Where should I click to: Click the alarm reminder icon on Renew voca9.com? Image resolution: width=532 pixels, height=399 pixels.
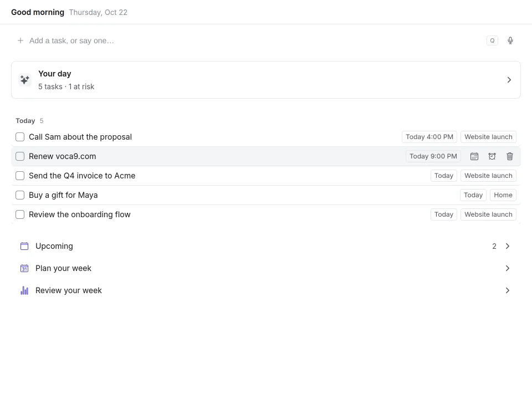[x=492, y=156]
